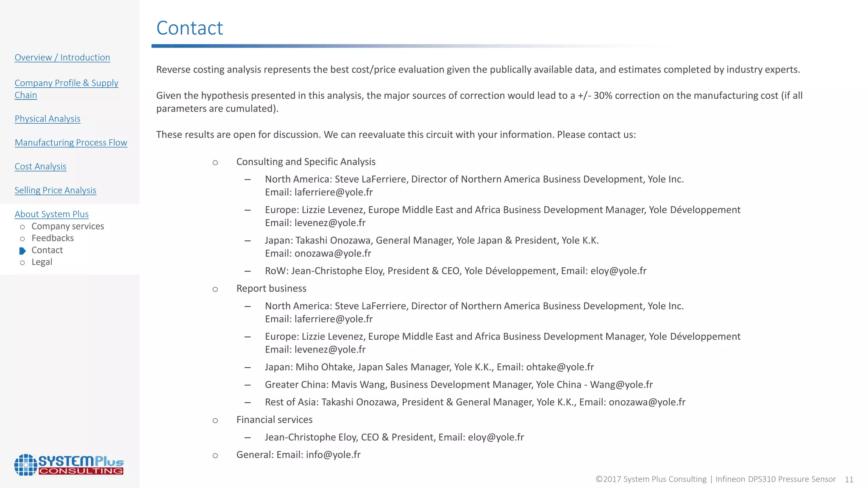Click the Company services circle bullet
Screen dimensions: 868x488
(x=22, y=227)
